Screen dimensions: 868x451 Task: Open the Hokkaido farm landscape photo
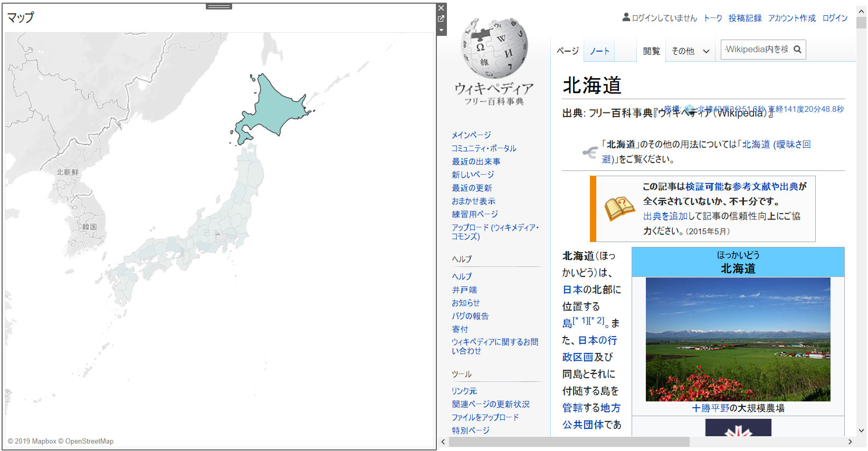(x=738, y=339)
